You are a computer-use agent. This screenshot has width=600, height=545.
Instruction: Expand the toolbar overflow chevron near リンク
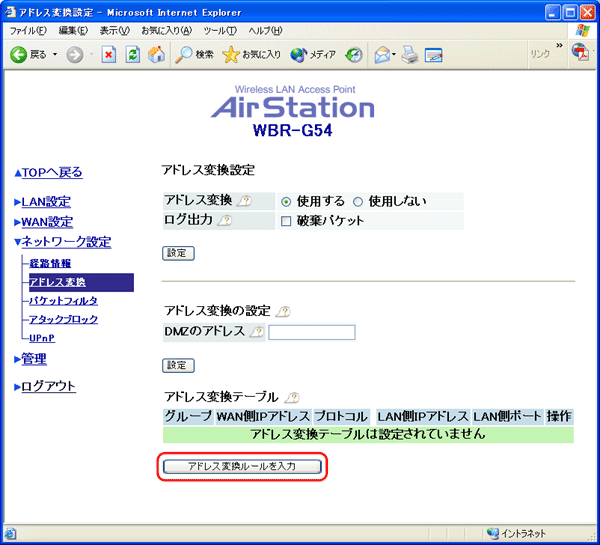[559, 46]
